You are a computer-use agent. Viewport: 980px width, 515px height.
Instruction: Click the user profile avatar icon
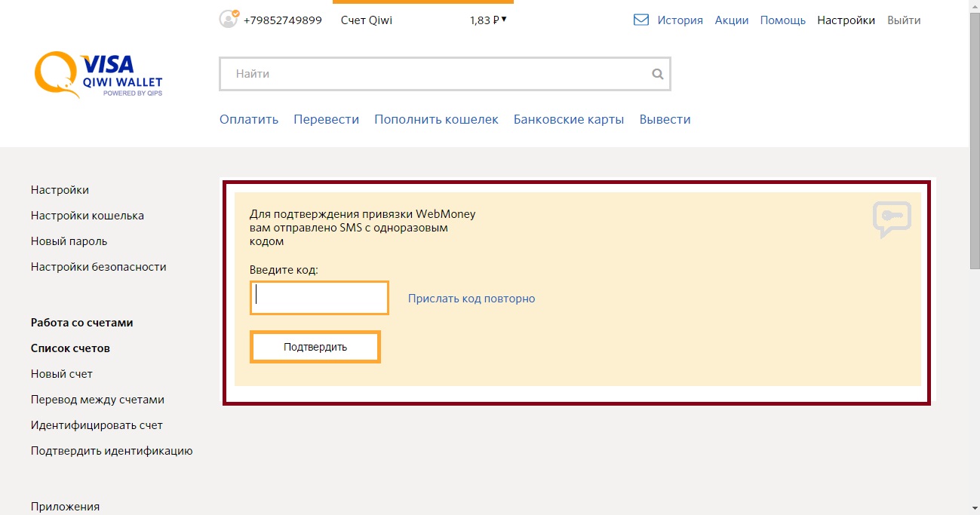tap(229, 20)
